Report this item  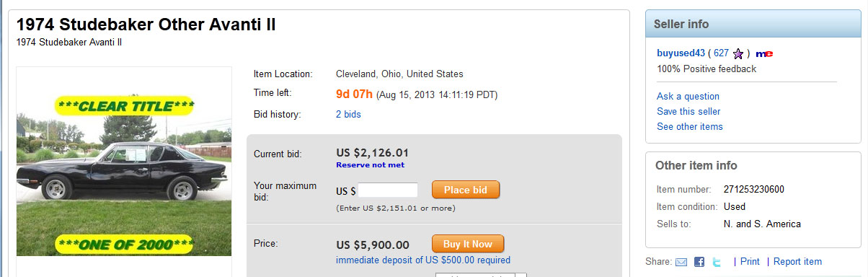point(797,262)
